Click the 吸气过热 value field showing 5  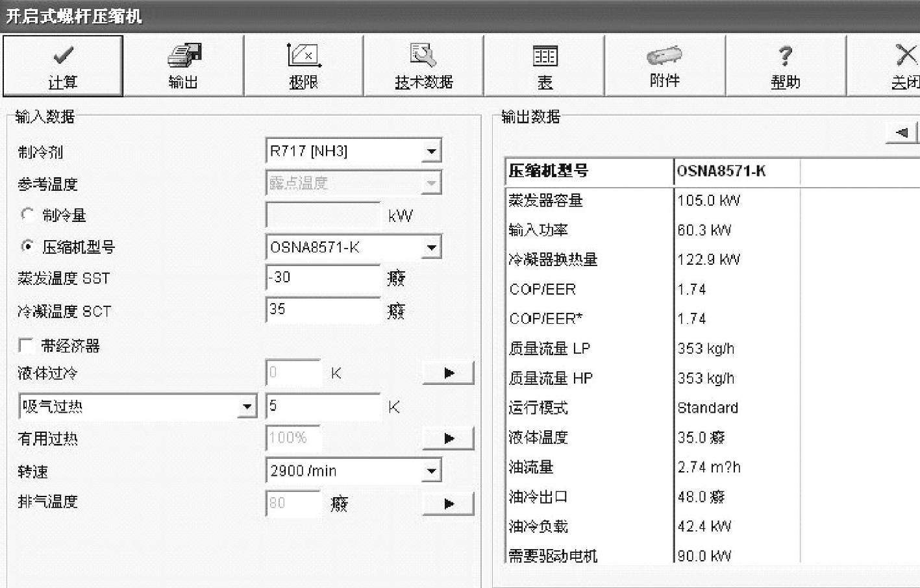(323, 406)
